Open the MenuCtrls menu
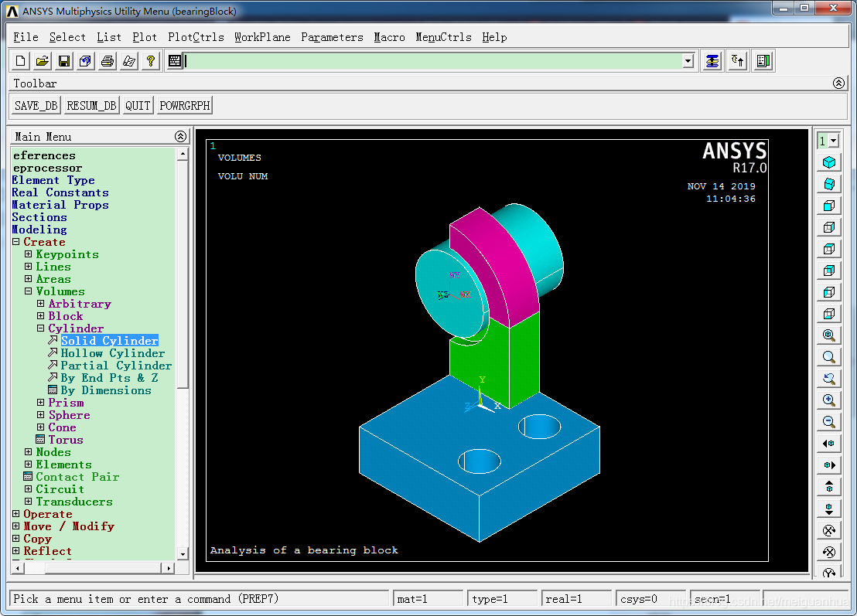The height and width of the screenshot is (616, 857). (x=443, y=37)
